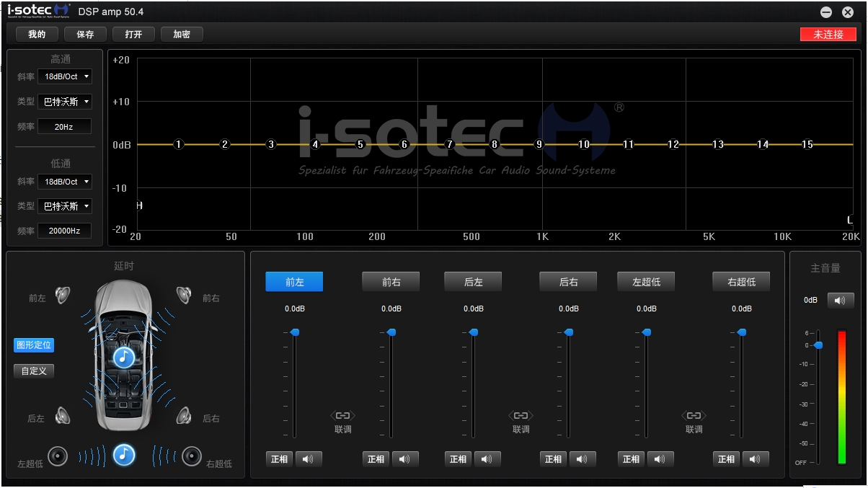
Task: Click the 左超低 channel volume slider handle
Action: [647, 332]
